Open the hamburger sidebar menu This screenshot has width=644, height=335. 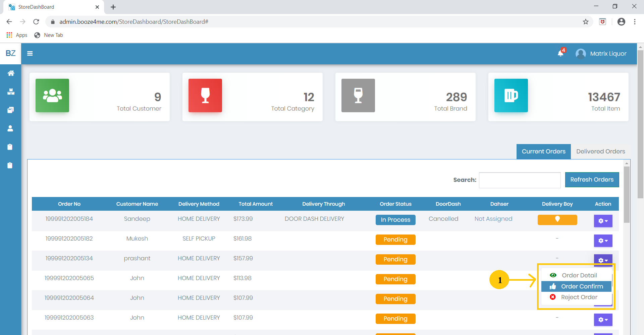(30, 54)
